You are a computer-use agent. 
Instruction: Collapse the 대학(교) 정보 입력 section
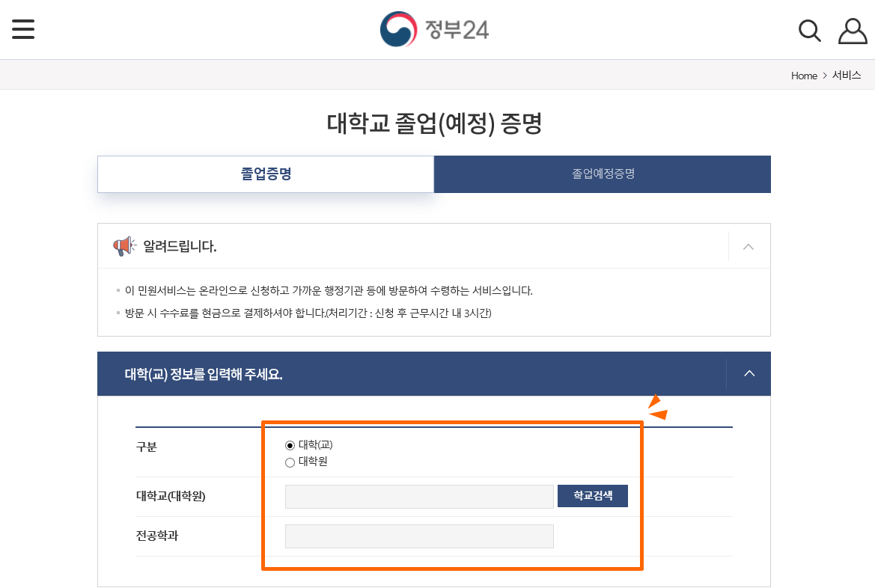click(749, 373)
